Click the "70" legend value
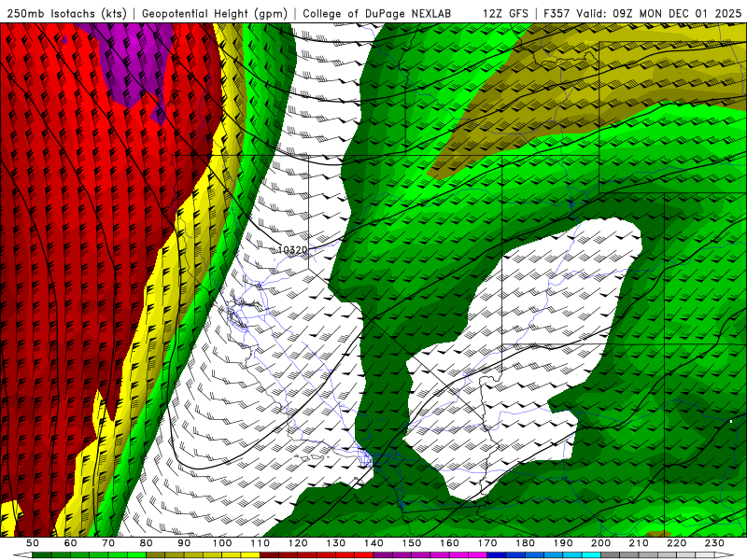Image resolution: width=747 pixels, height=560 pixels. click(x=108, y=543)
